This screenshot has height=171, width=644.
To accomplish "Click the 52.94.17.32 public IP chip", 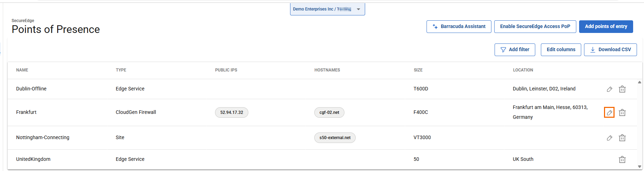I will tap(232, 112).
